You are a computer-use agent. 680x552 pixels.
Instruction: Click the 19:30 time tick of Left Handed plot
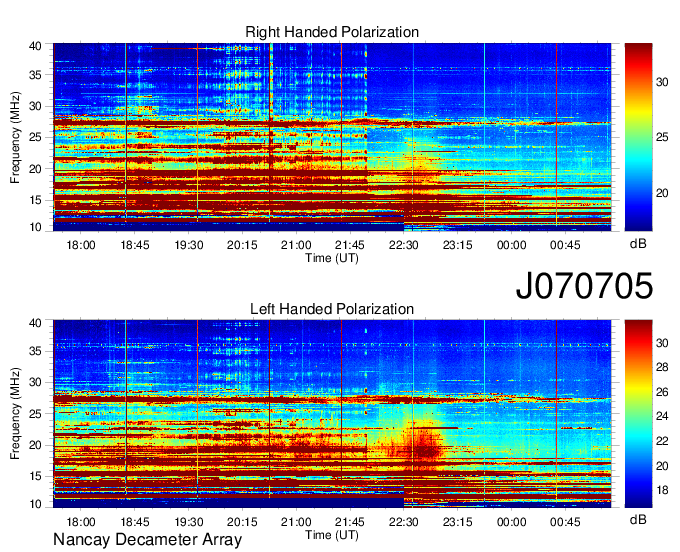coord(189,522)
